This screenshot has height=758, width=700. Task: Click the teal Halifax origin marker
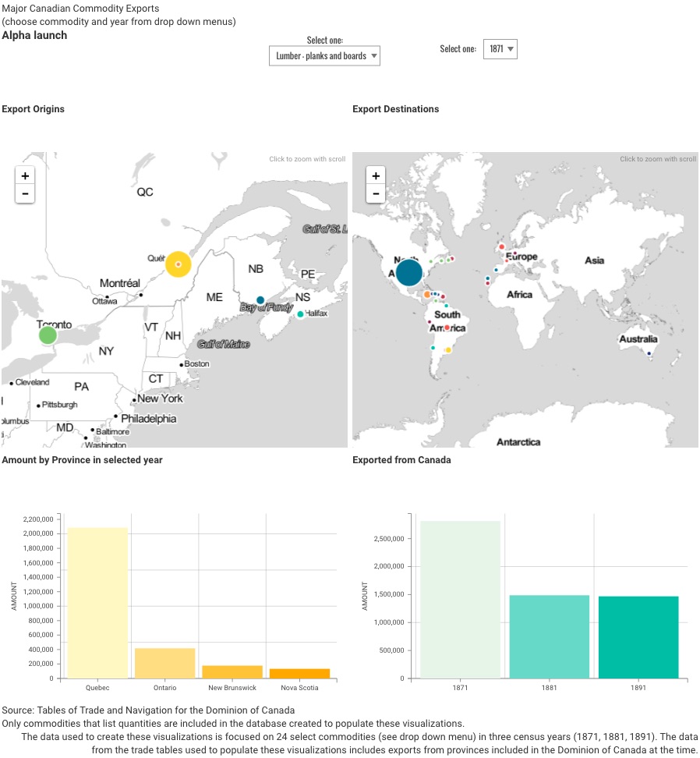[300, 313]
